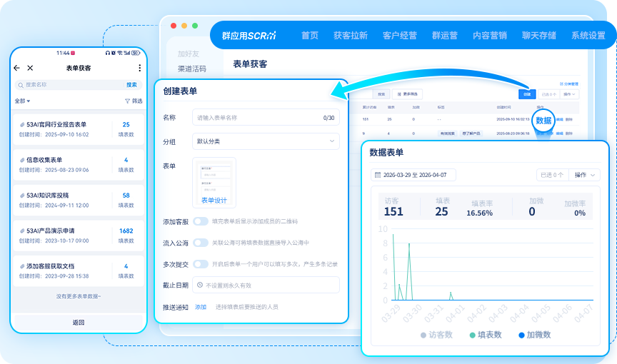Open 首页 in top navigation
This screenshot has height=364, width=617.
(310, 36)
